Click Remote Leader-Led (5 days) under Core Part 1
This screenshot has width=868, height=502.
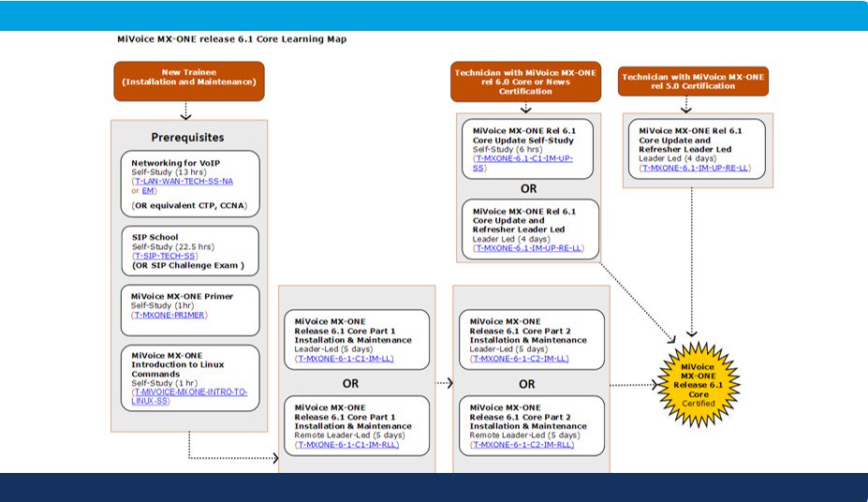349,436
